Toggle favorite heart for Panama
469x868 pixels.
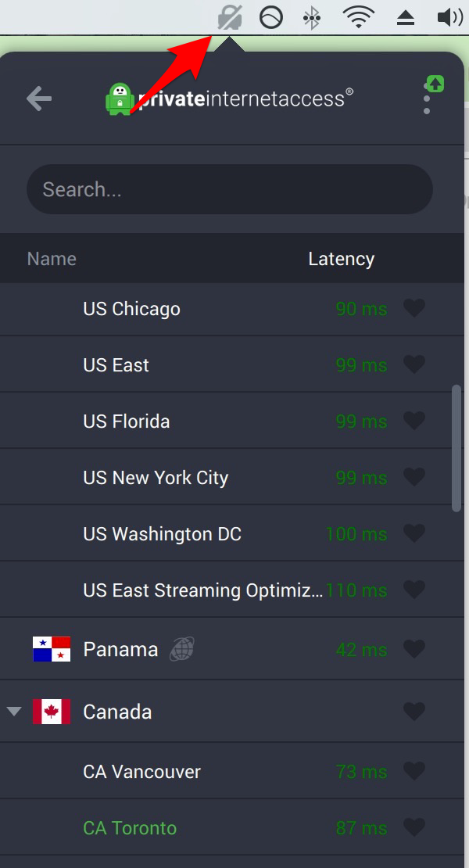coord(414,649)
